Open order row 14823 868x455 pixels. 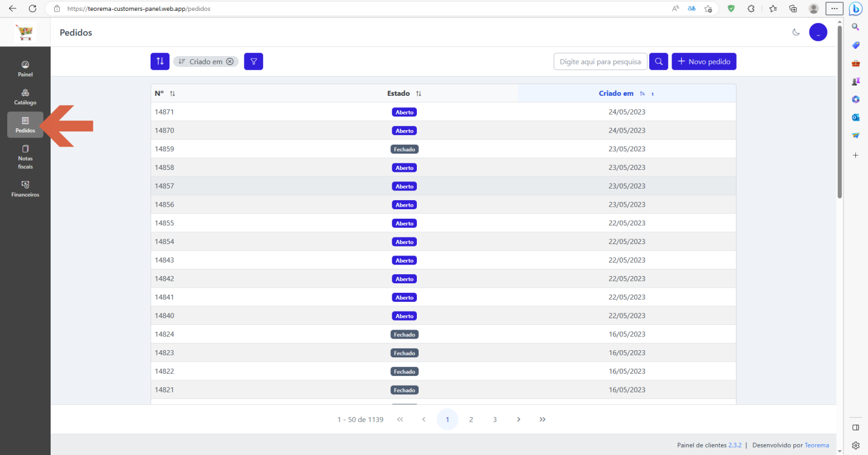[x=443, y=353]
